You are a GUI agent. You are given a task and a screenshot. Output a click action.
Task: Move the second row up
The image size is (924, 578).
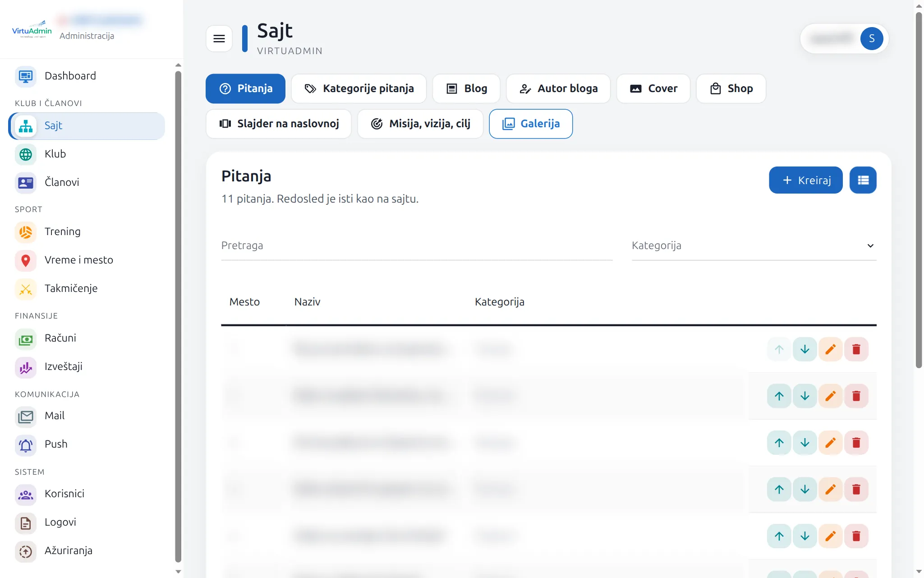click(779, 396)
